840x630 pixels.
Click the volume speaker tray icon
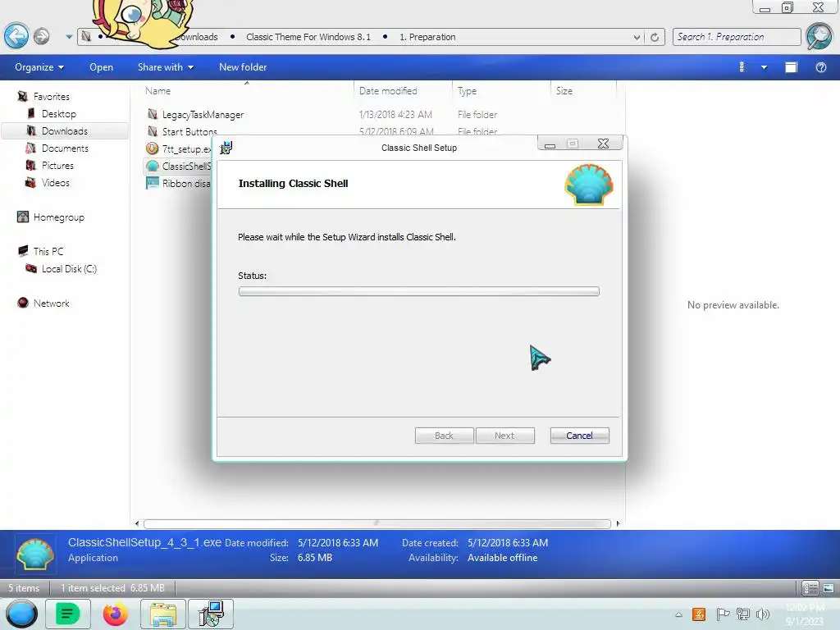763,614
